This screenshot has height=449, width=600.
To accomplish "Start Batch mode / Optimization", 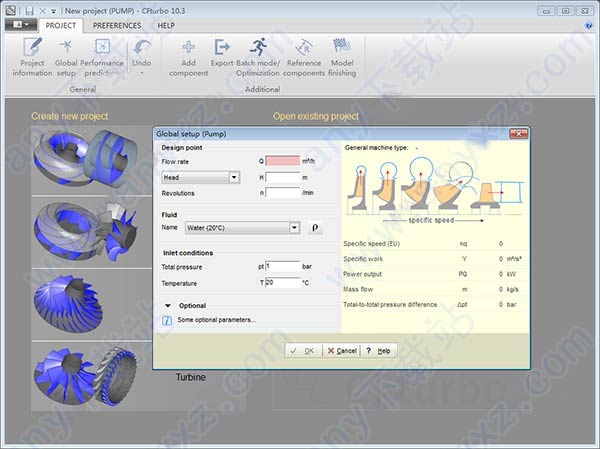I will (x=258, y=57).
